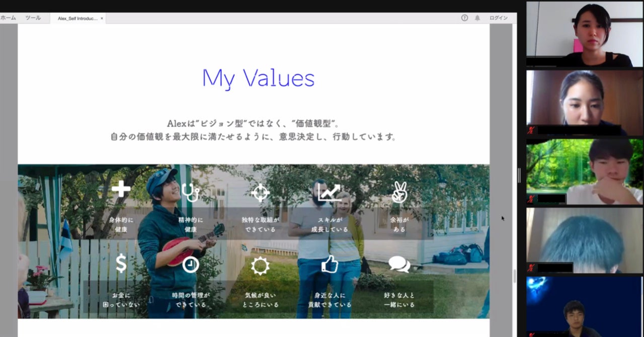Switch to the ホーム tab
Viewport: 644px width, 337px height.
[8, 18]
